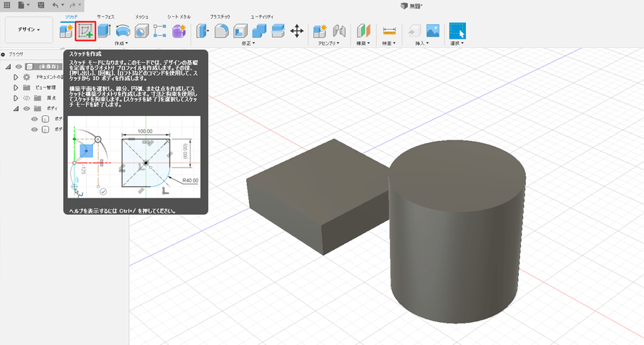This screenshot has width=644, height=345.
Task: Switch to the シートメタル tab
Action: click(x=179, y=17)
